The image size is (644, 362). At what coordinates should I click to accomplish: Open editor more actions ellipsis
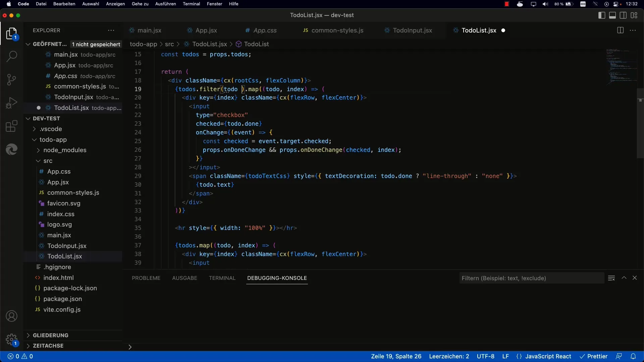pos(633,30)
